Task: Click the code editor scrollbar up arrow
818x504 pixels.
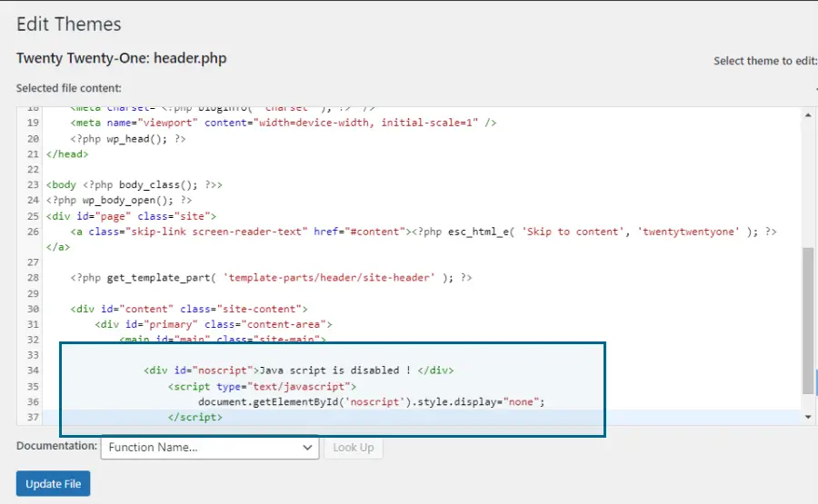Action: pyautogui.click(x=808, y=115)
